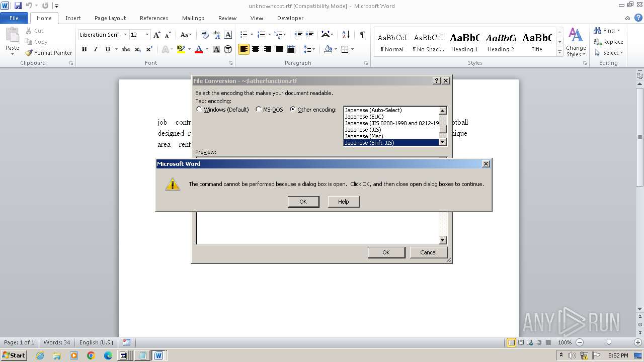Viewport: 644px width, 362px height.
Task: Click Help in the Microsoft Word warning
Action: (344, 202)
